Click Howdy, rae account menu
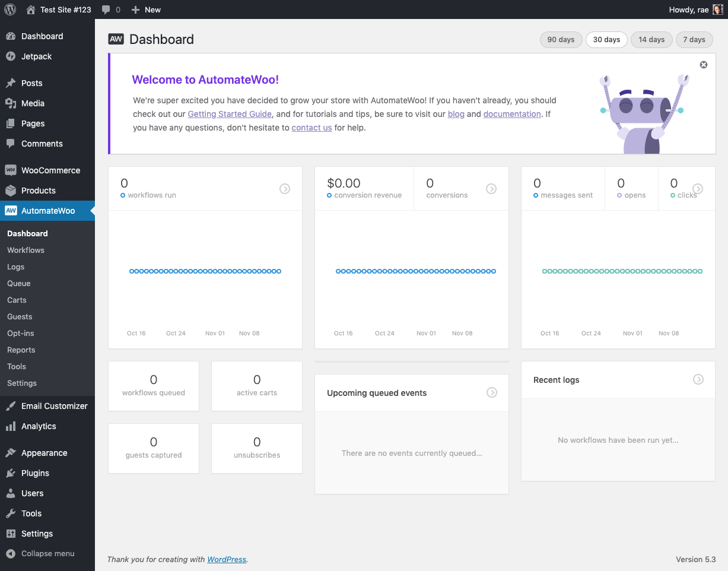This screenshot has width=728, height=571. pos(695,9)
